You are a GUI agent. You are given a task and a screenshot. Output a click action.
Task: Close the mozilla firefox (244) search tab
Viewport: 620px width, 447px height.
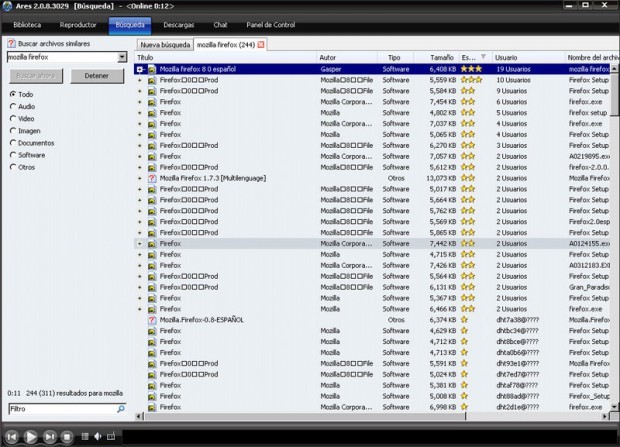261,45
